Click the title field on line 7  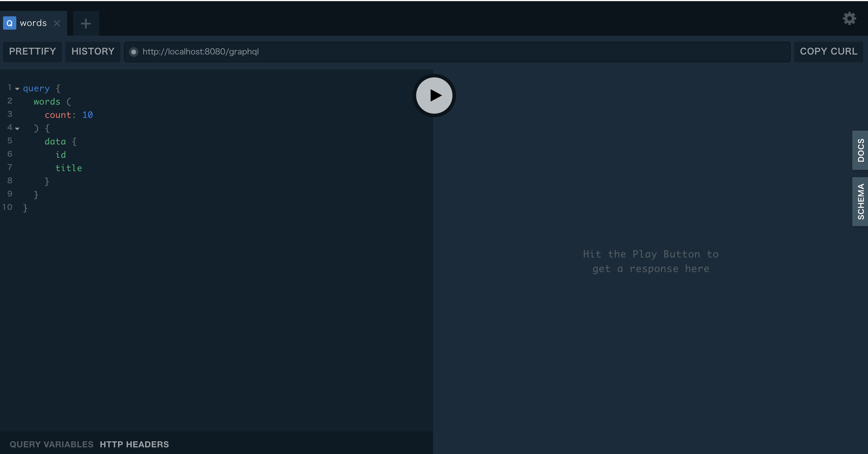click(69, 168)
